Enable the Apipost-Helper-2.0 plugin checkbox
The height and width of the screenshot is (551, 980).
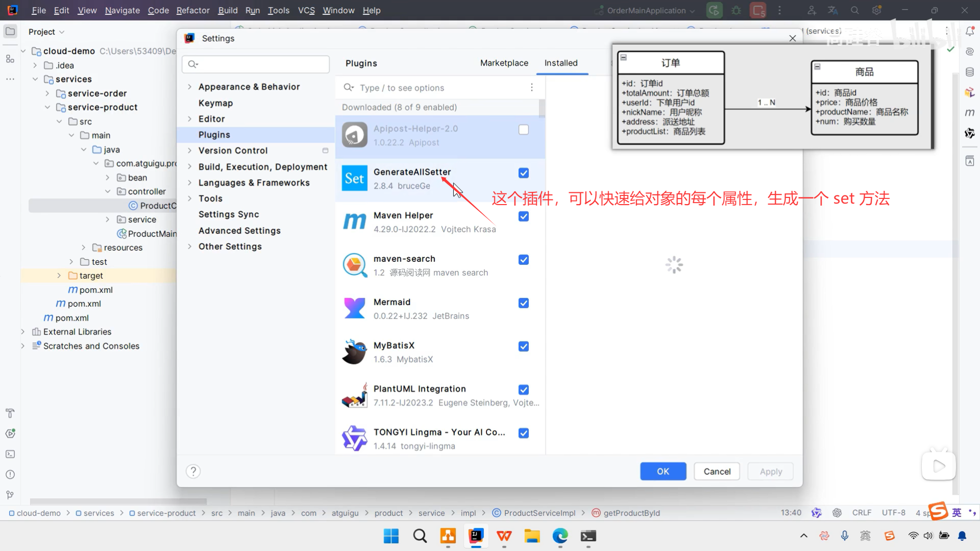523,130
